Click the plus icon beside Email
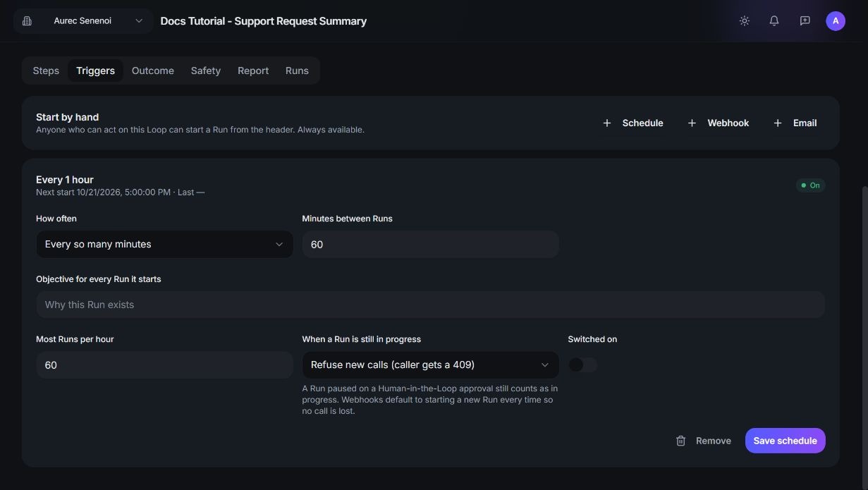868x490 pixels. [778, 123]
